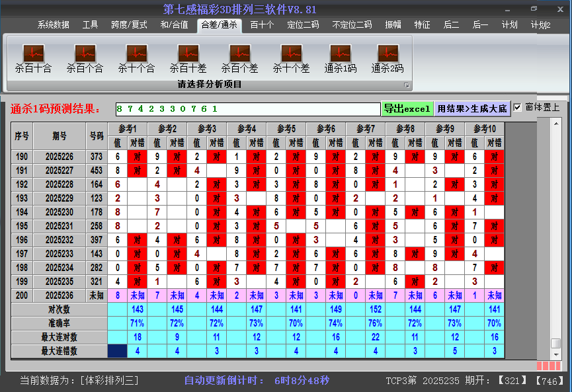Open the 系统数据 menu
The height and width of the screenshot is (392, 572).
[x=54, y=25]
